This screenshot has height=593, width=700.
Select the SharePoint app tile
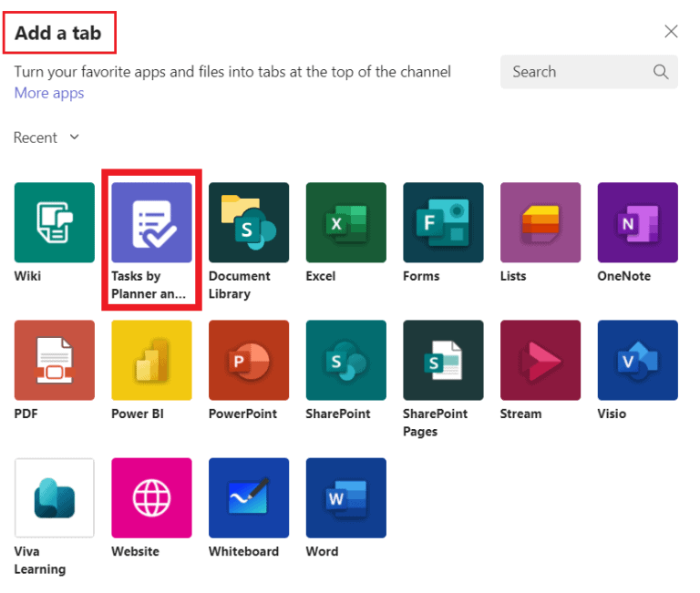point(346,360)
